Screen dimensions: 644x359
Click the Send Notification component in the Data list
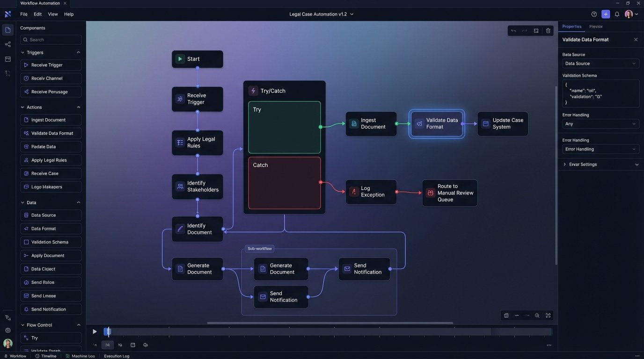(x=51, y=309)
